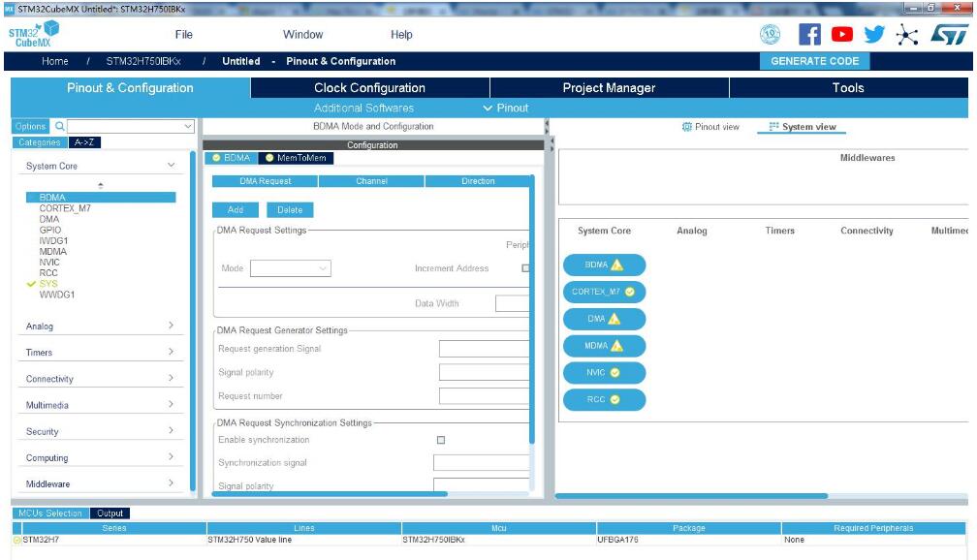Viewport: 977px width, 560px height.
Task: Click the Pinout view chip icon
Action: 686,127
